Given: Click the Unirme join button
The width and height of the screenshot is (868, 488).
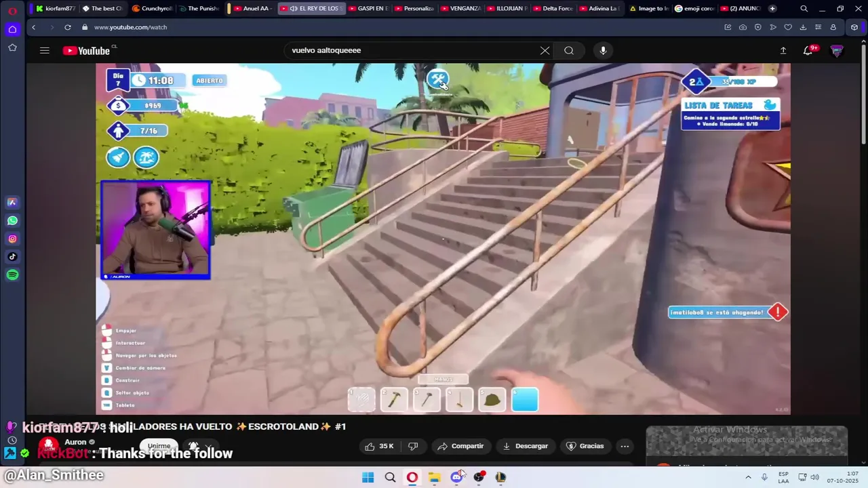Looking at the screenshot, I should click(159, 446).
